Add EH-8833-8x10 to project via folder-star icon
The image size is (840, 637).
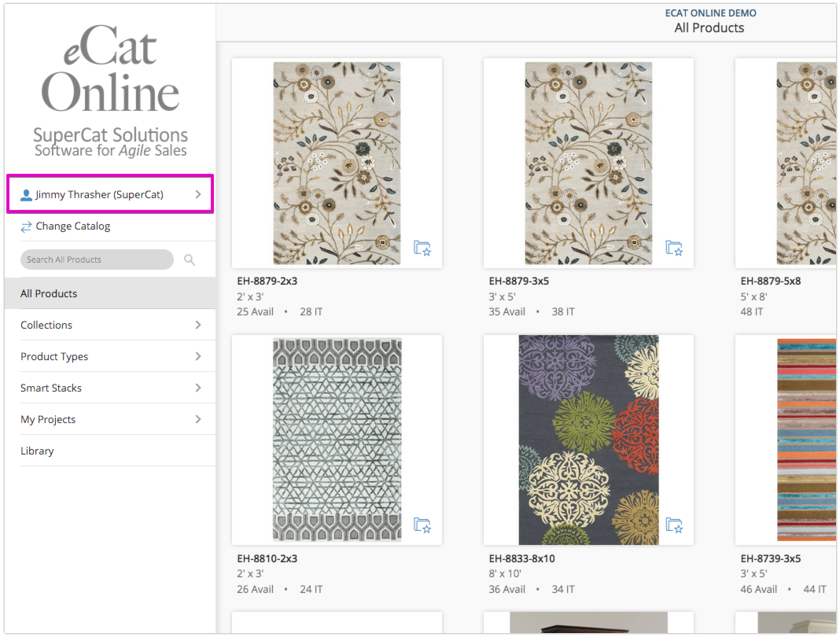pos(674,525)
